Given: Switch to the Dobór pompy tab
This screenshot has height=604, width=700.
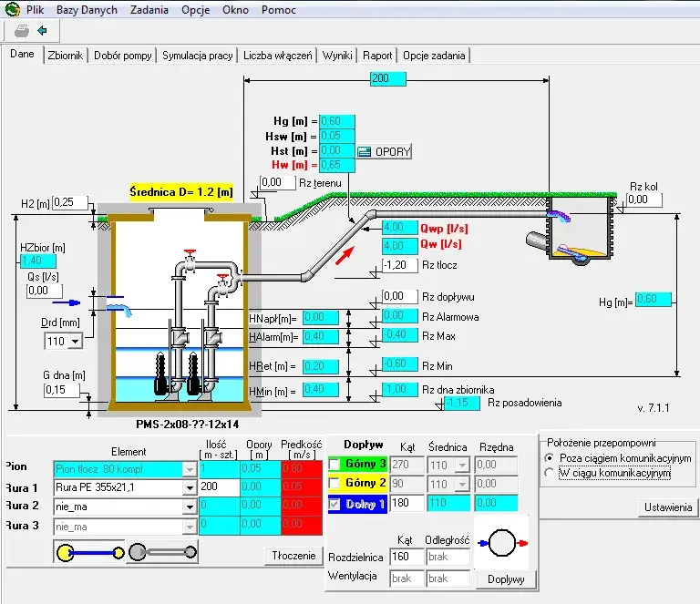Looking at the screenshot, I should 123,56.
